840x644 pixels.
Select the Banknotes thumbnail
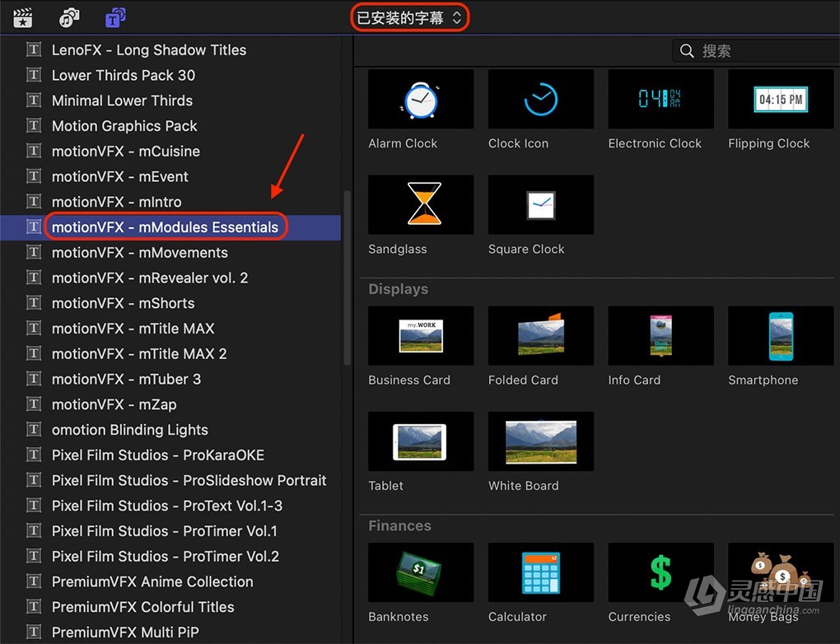(x=421, y=572)
